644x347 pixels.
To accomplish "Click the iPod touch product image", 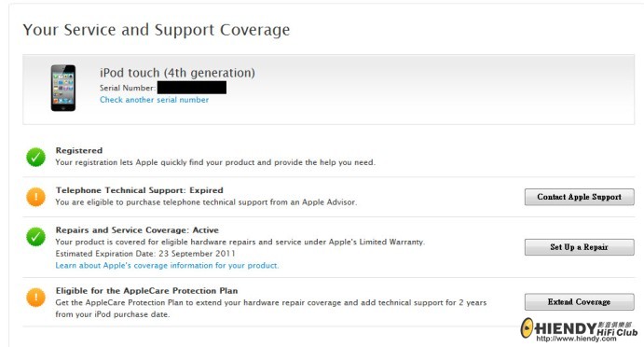I will pos(63,88).
